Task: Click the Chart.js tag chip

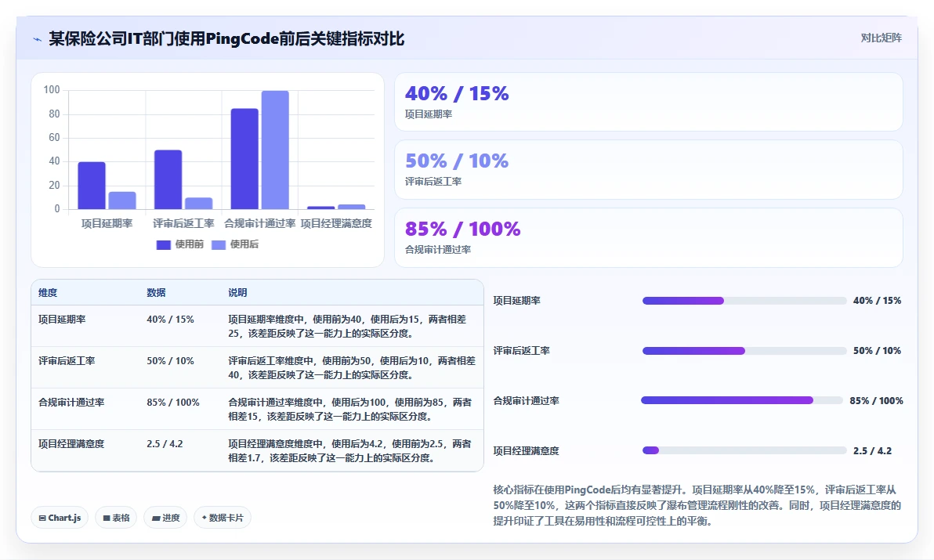Action: 60,518
